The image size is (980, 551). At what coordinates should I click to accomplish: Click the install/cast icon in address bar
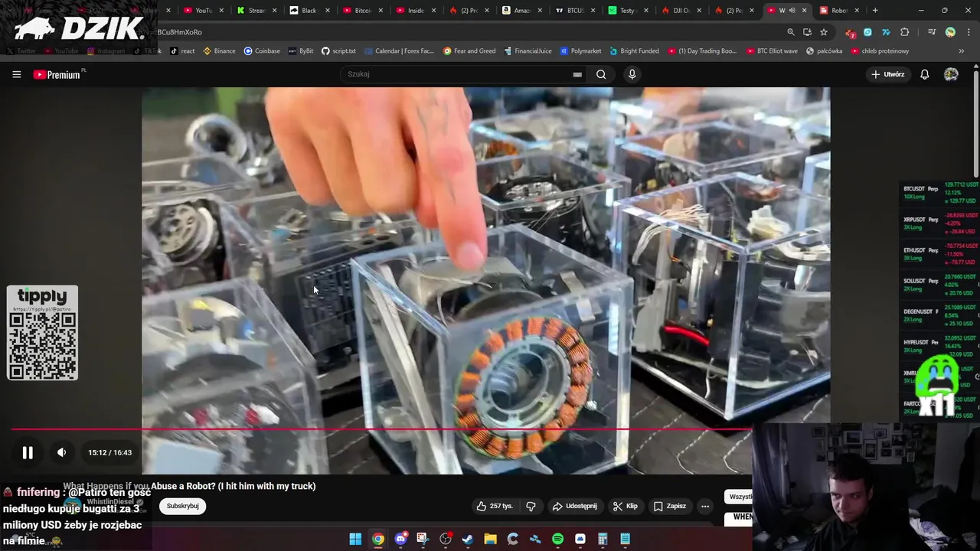[807, 32]
